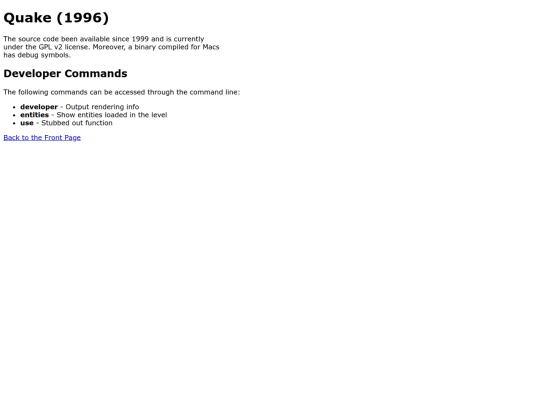Click the word Quake in the title
This screenshot has height=405, width=540.
pos(28,18)
